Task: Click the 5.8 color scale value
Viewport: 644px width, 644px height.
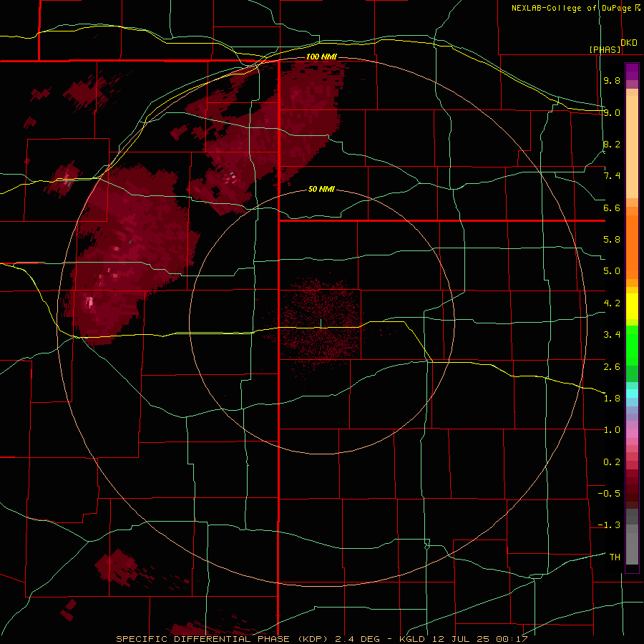Action: point(612,240)
